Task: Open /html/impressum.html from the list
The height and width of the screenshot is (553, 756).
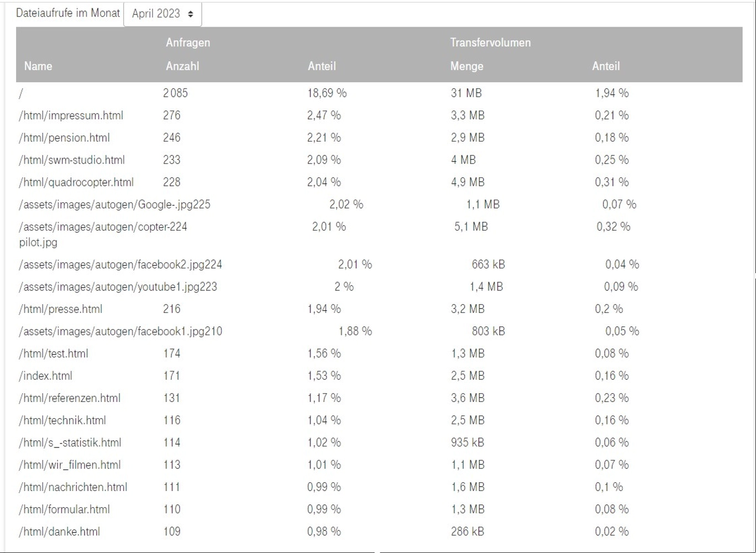Action: pos(72,116)
